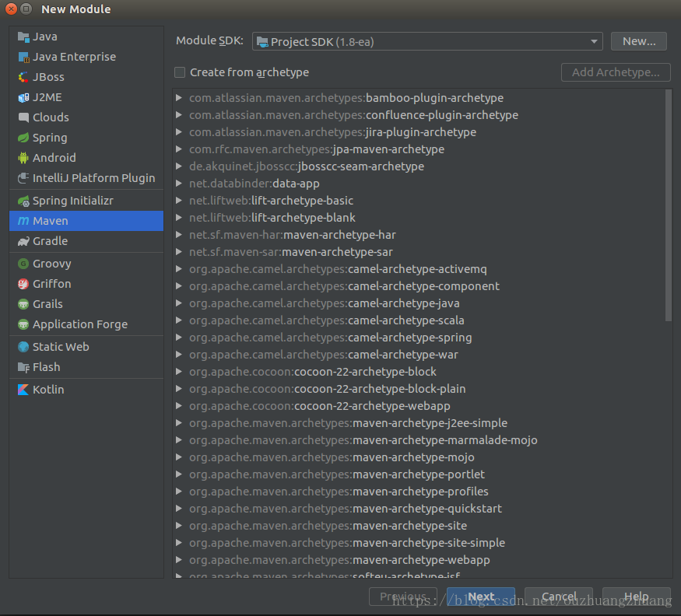Screen dimensions: 681x616
Task: Expand maven-archetype-webapp node
Action: tap(178, 560)
